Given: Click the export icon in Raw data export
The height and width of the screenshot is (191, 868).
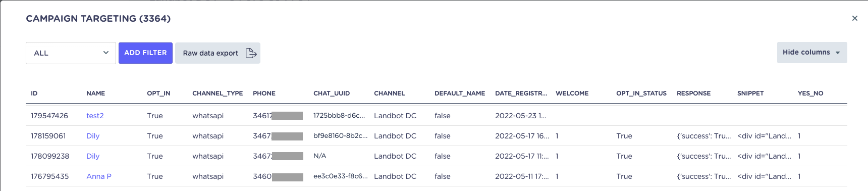Looking at the screenshot, I should pyautogui.click(x=251, y=53).
